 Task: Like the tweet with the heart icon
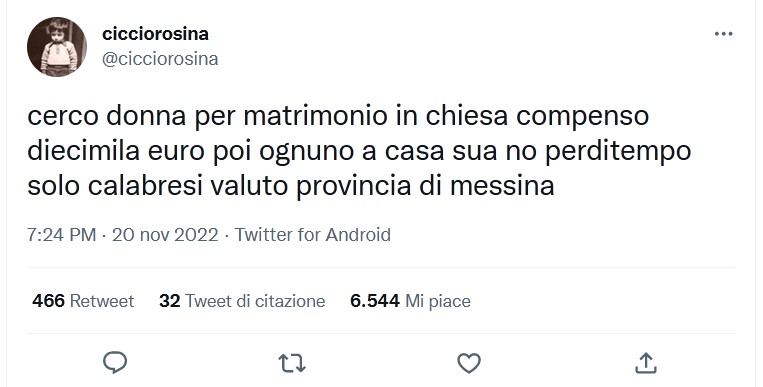[x=469, y=363]
